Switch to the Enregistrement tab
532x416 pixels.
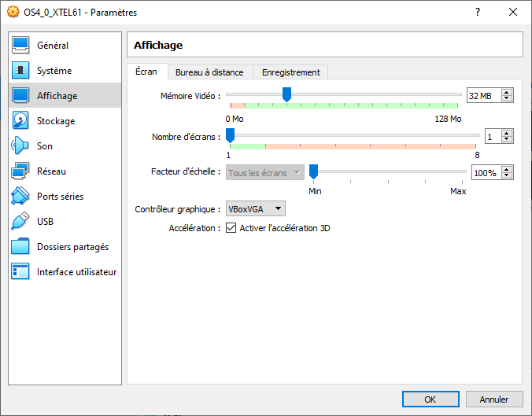tap(291, 72)
